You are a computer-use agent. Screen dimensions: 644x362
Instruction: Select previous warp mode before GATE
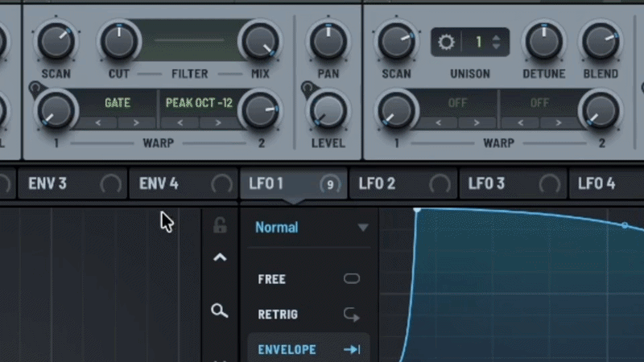pos(97,123)
